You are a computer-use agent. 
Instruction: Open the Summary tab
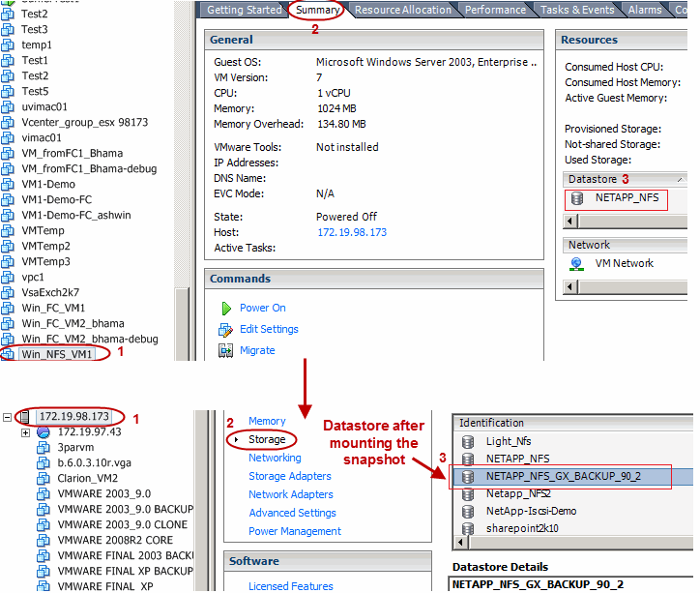(317, 10)
